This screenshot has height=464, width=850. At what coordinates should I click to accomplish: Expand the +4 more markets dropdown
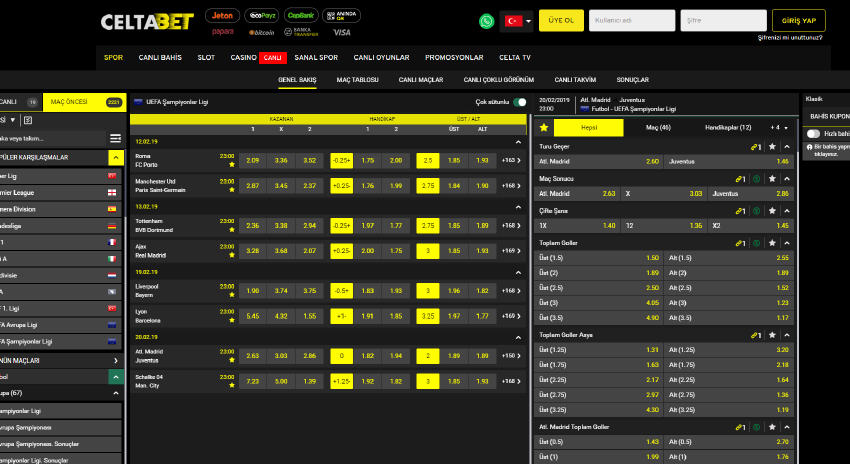coord(776,127)
